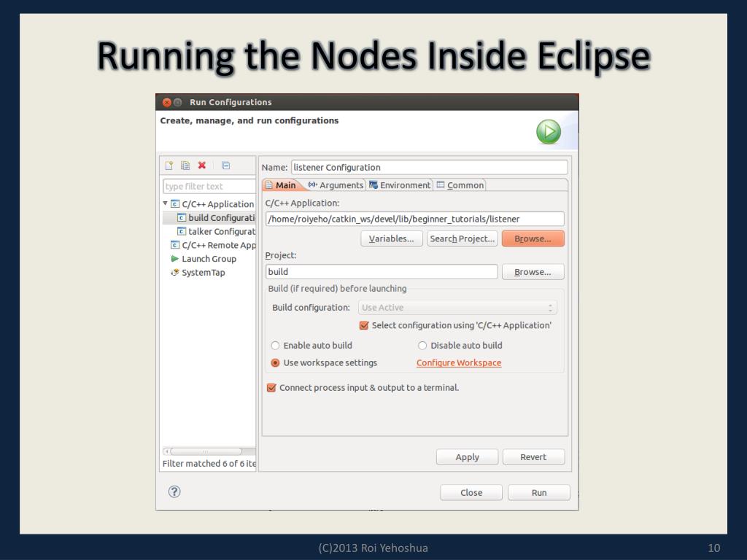Image resolution: width=747 pixels, height=560 pixels.
Task: Select Disable auto build radio button
Action: point(422,345)
